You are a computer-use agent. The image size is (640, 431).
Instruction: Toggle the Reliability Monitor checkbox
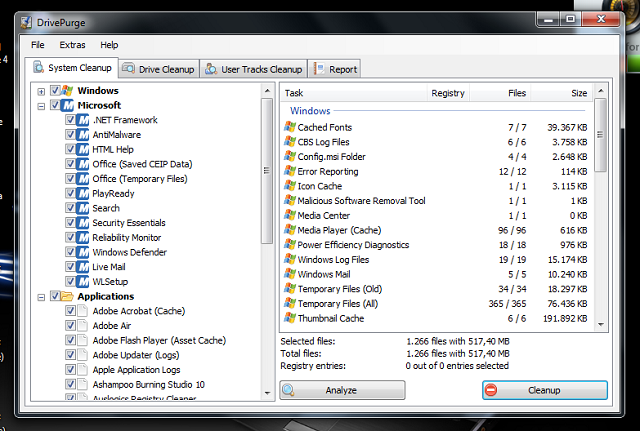tap(70, 238)
